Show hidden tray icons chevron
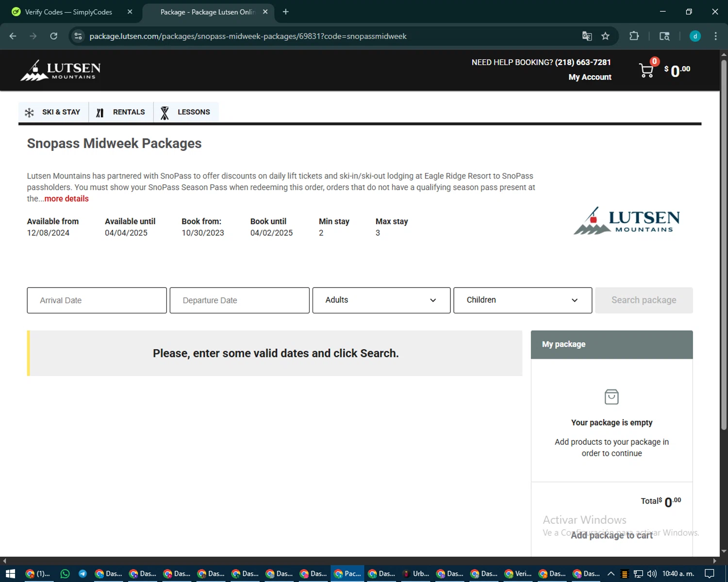728x582 pixels. [x=611, y=574]
